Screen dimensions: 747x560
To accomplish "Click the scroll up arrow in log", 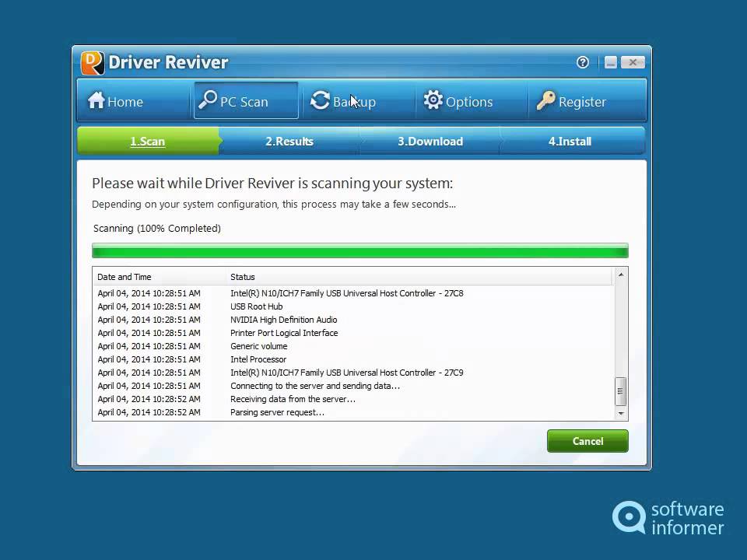I will tap(621, 275).
